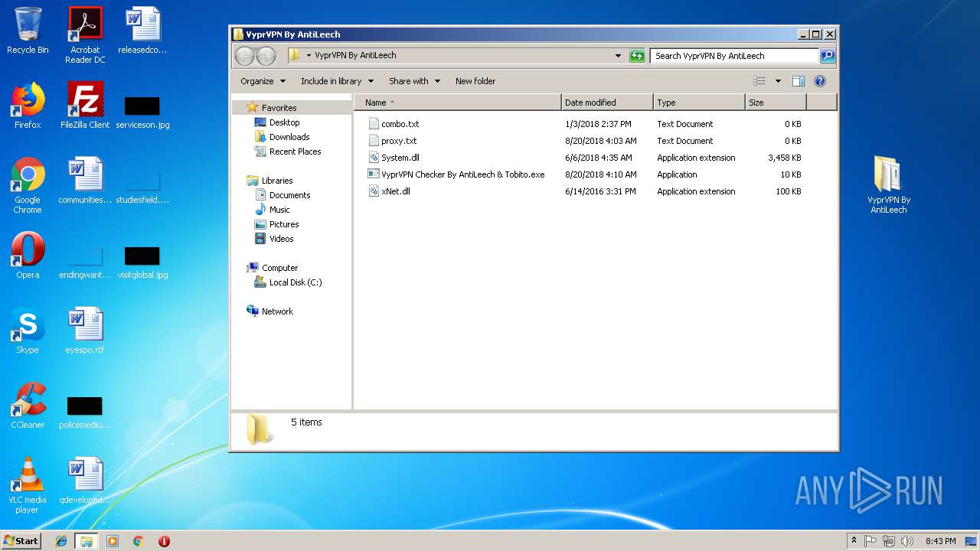Open the Opera desktop shortcut
The width and height of the screenshot is (980, 551).
click(x=28, y=256)
